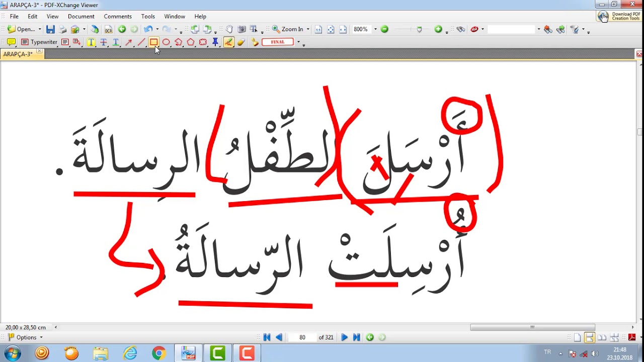The height and width of the screenshot is (362, 644).
Task: Go to previous view with green back arrow
Action: point(122,29)
